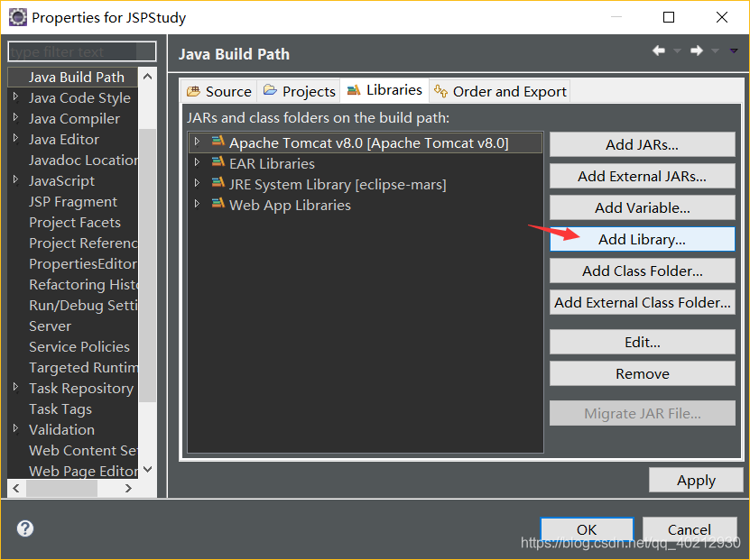The image size is (750, 560).
Task: Click the sidebar scroll right arrow
Action: point(128,488)
